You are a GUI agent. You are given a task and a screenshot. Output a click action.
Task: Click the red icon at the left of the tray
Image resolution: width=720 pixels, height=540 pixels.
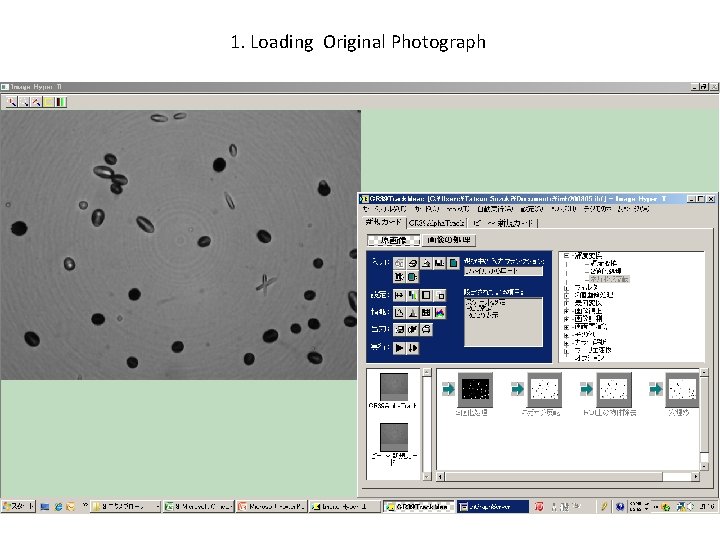pos(539,506)
